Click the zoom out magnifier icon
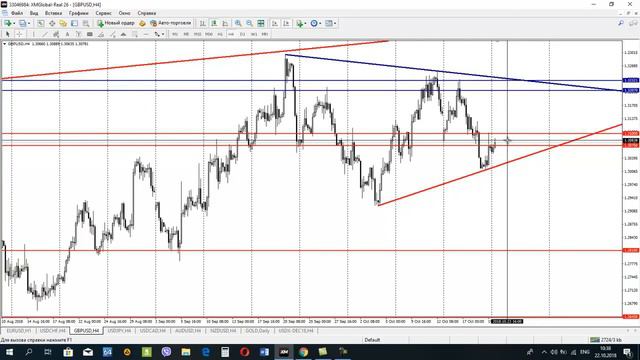Viewport: 640px width, 360px height. (249, 23)
